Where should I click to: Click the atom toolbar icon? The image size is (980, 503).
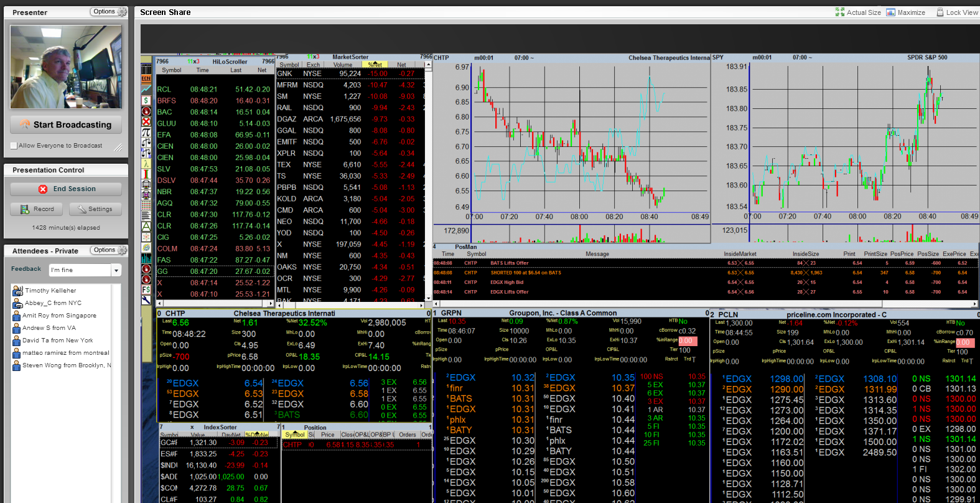pyautogui.click(x=146, y=237)
